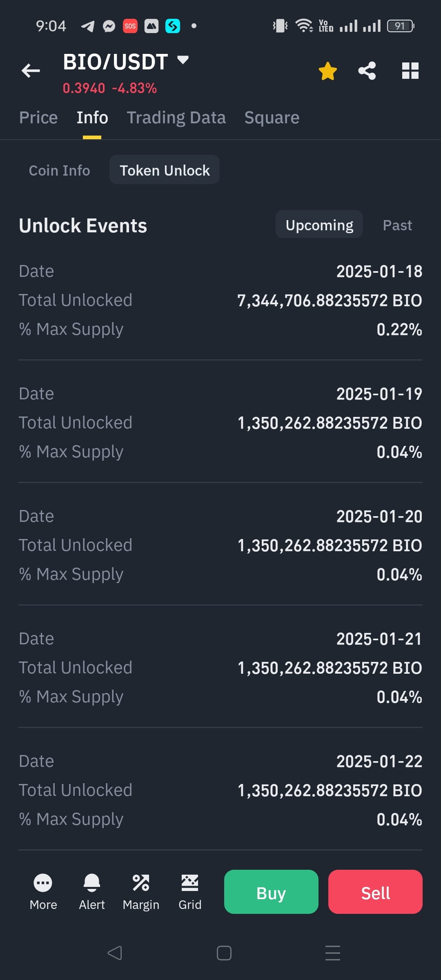
Task: Select the Token Unlock sub-tab
Action: pyautogui.click(x=165, y=170)
